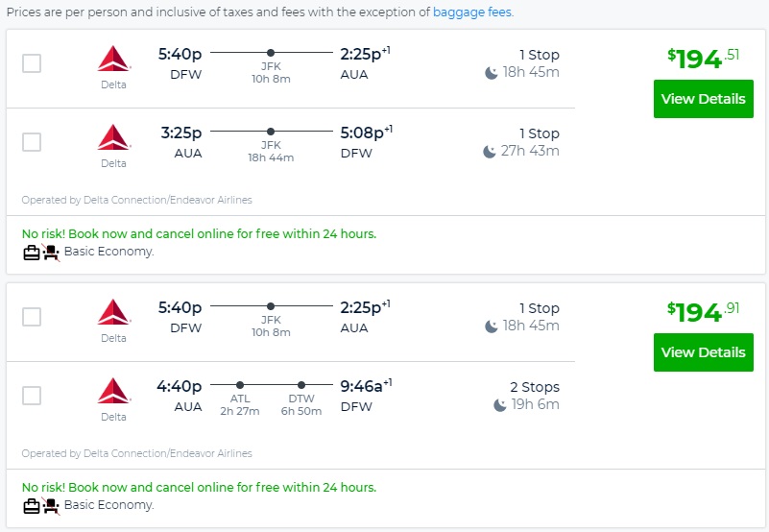This screenshot has width=769, height=532.
Task: Click the $194.91 price
Action: 703,311
